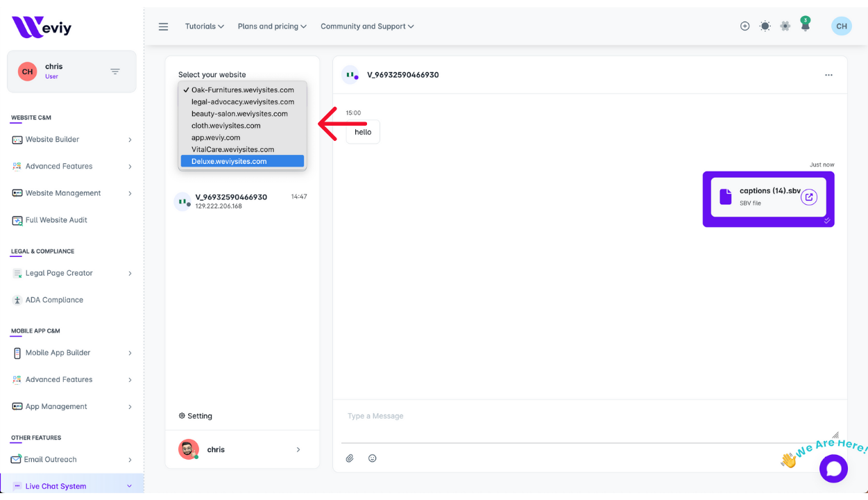Image resolution: width=868 pixels, height=500 pixels.
Task: Open Community and Support menu
Action: click(366, 26)
